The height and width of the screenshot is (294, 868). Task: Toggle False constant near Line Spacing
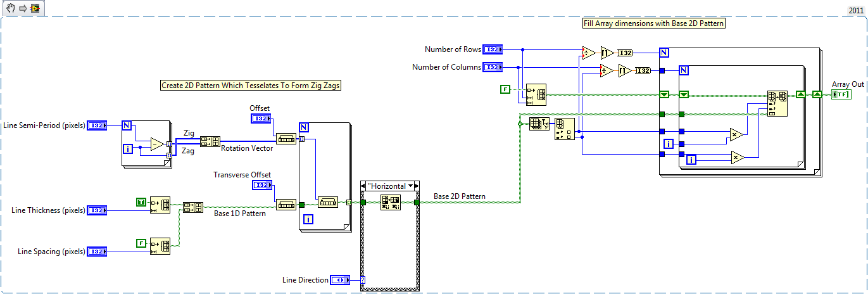tap(142, 243)
